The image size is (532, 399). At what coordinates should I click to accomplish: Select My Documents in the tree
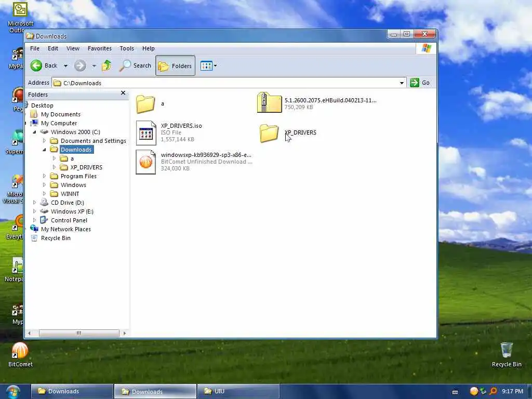pos(60,114)
